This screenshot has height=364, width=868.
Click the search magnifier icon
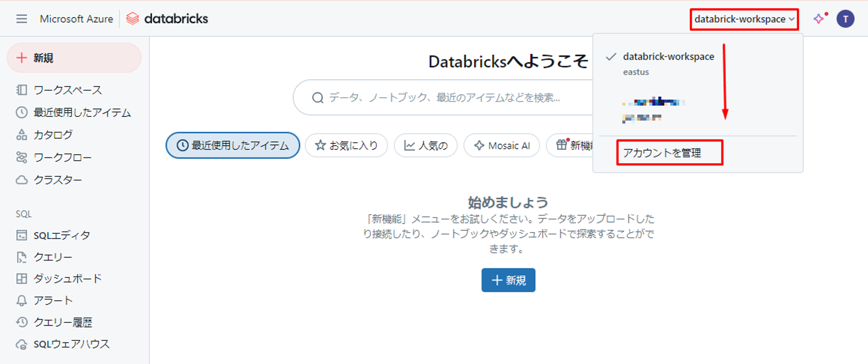(x=317, y=98)
